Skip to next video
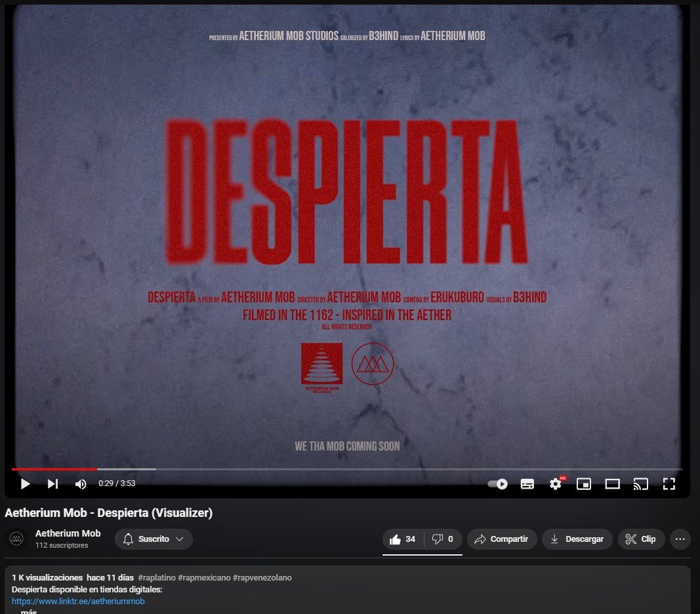 pyautogui.click(x=52, y=483)
